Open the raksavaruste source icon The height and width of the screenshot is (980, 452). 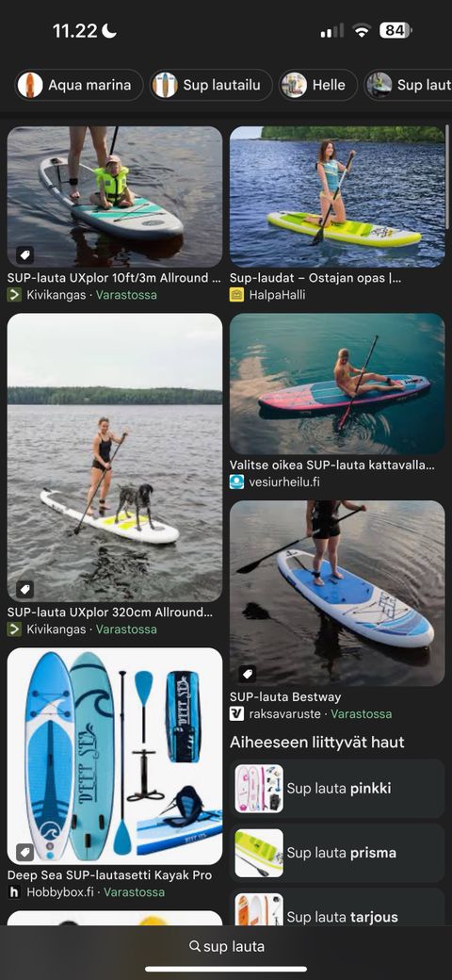(x=236, y=713)
